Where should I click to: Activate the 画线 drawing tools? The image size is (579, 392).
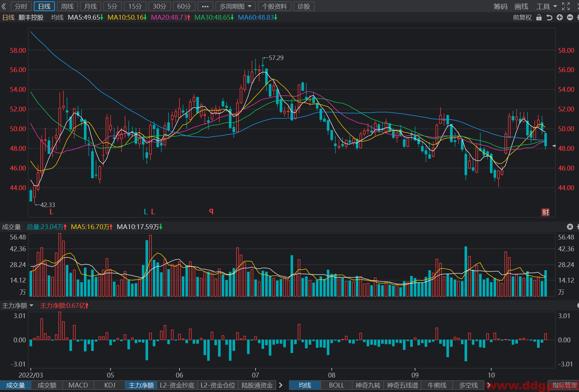521,6
